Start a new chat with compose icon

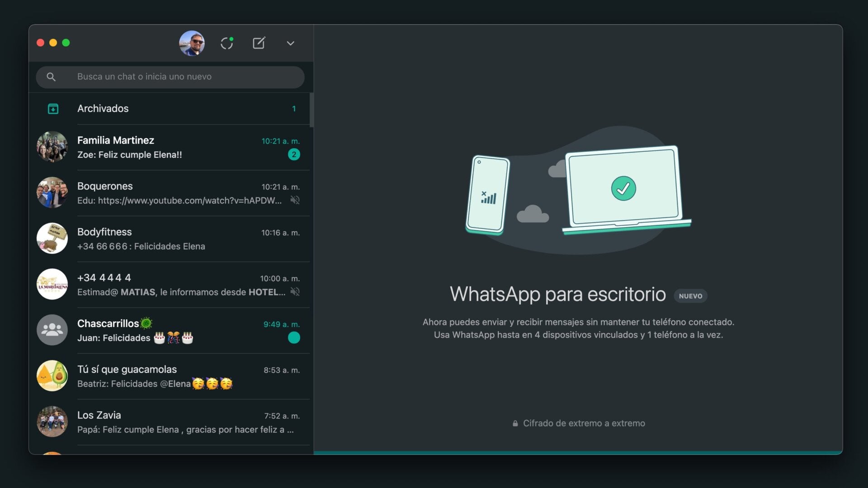[x=259, y=43]
